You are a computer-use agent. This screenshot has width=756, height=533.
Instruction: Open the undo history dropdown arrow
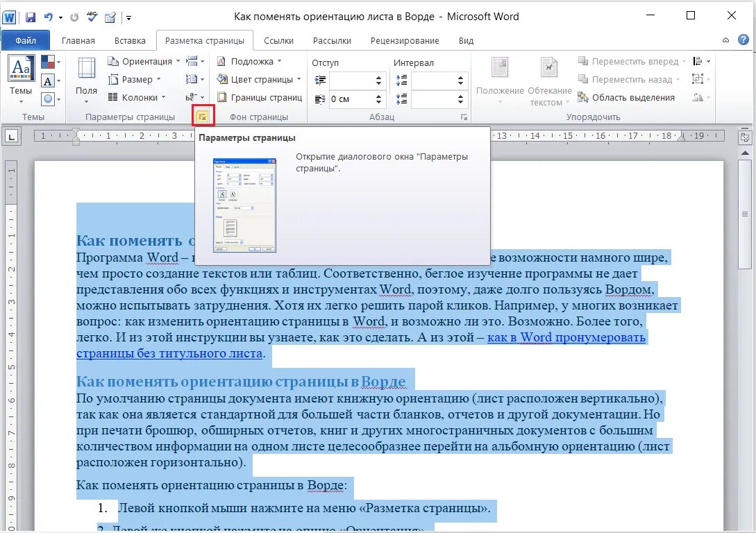(61, 18)
